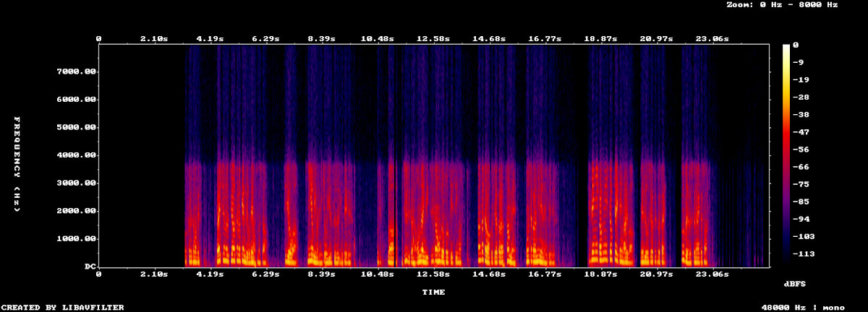Click 10.48s on the top time axis
This screenshot has width=868, height=312.
point(378,38)
